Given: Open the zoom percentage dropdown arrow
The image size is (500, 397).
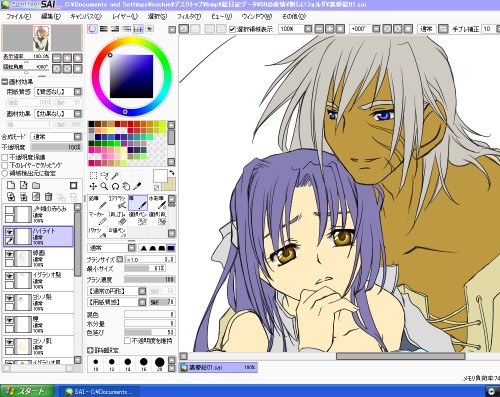Looking at the screenshot, I should 308,29.
